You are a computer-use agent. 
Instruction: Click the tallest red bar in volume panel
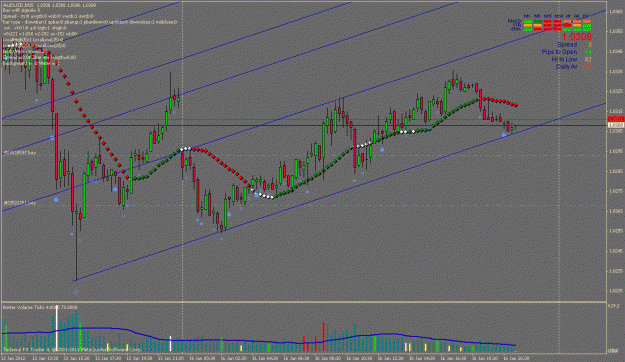(x=323, y=337)
